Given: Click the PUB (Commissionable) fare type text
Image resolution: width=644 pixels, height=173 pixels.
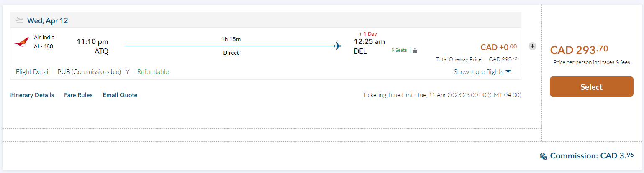Looking at the screenshot, I should pyautogui.click(x=89, y=72).
